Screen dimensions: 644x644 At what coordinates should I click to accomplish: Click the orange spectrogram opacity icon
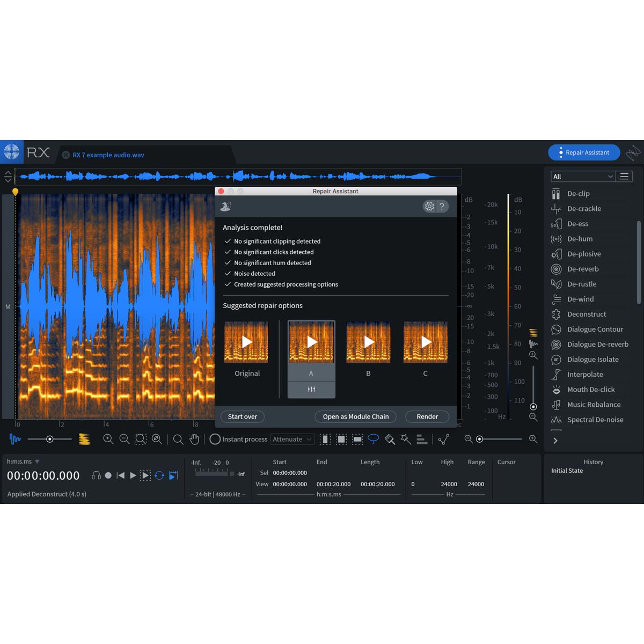coord(84,439)
